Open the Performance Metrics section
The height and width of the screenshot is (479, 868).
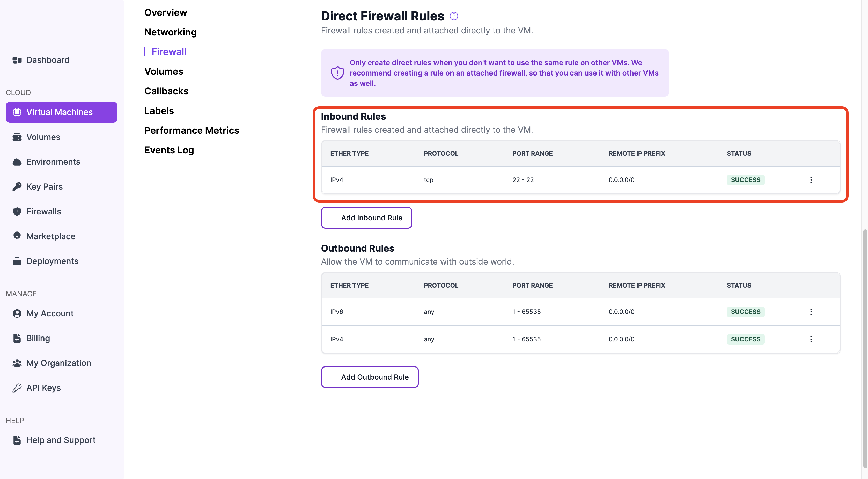pyautogui.click(x=192, y=130)
